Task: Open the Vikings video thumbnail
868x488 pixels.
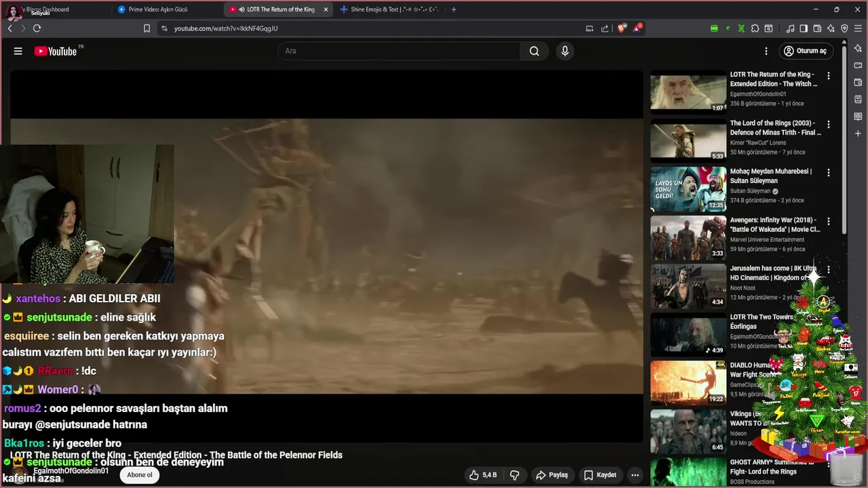Action: 688,431
